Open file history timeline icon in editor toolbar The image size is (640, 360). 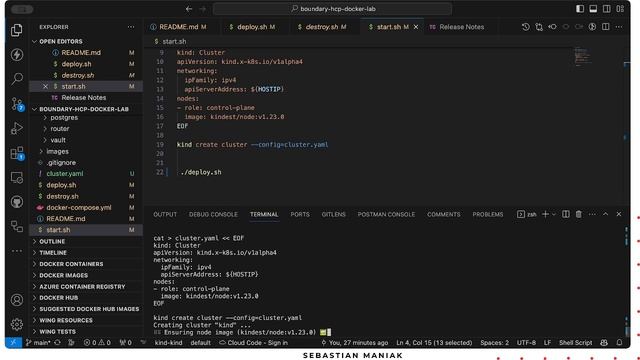(x=526, y=27)
